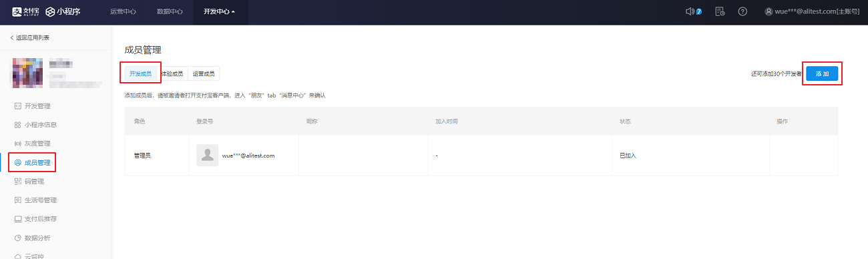The width and height of the screenshot is (868, 259).
Task: Click the 昵称 column header
Action: (311, 121)
